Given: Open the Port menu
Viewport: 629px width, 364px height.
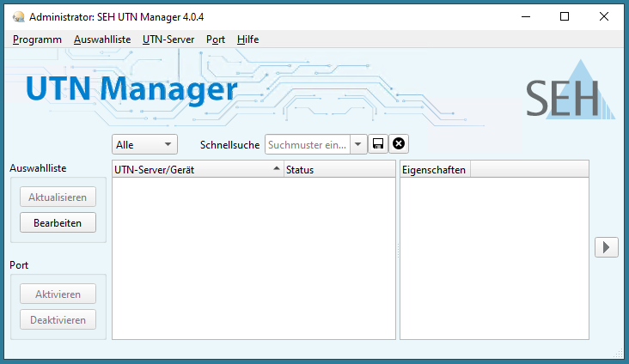Looking at the screenshot, I should point(216,39).
